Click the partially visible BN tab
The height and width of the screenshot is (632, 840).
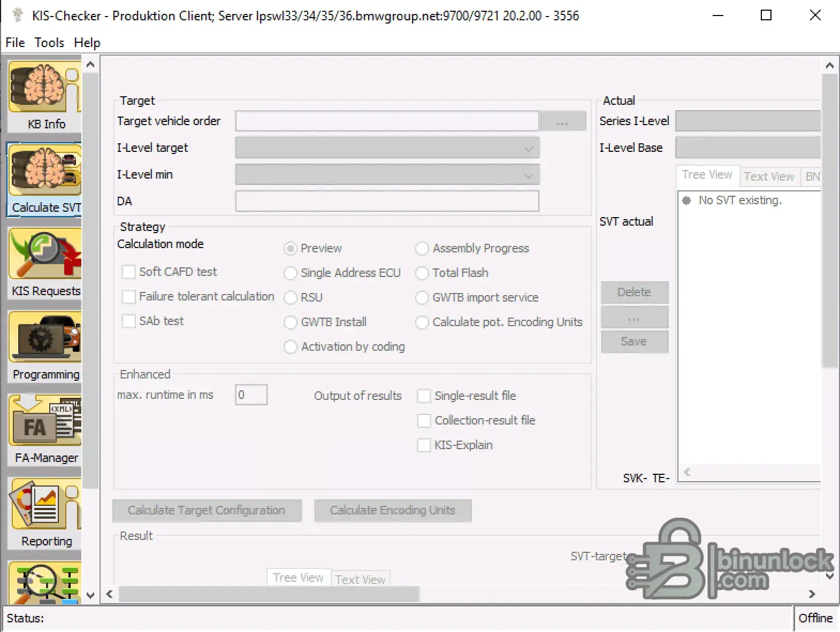pyautogui.click(x=811, y=176)
